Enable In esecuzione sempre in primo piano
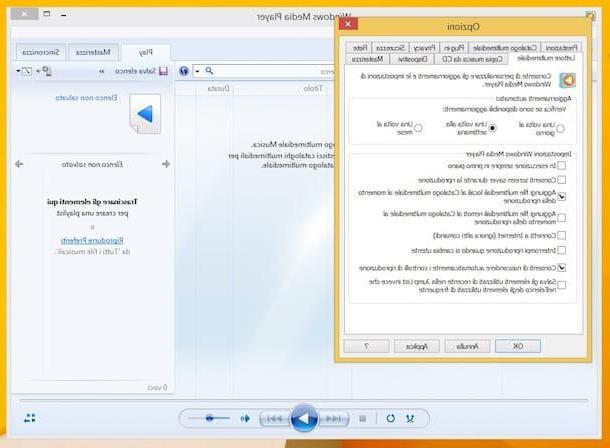Screen dimensions: 610x448 tap(561, 166)
